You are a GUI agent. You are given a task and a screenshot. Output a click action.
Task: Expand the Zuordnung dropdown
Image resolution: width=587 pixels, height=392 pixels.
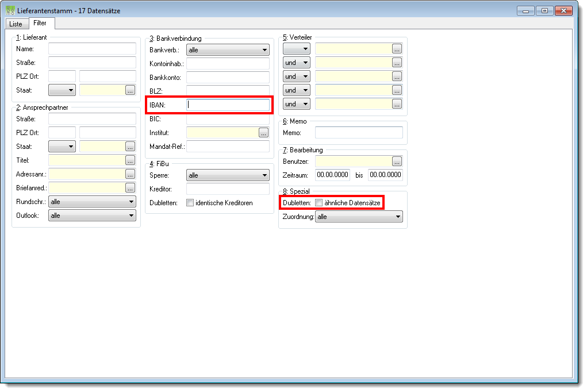coord(359,217)
